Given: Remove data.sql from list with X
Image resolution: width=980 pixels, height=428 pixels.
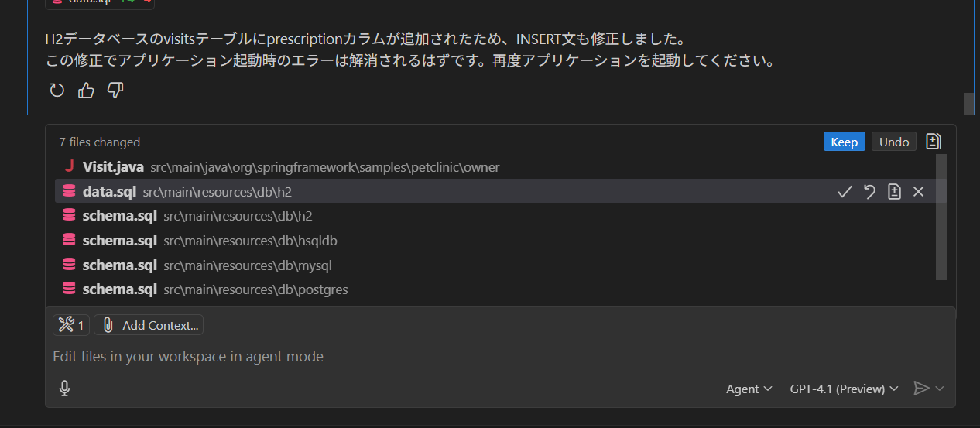Looking at the screenshot, I should (x=918, y=192).
